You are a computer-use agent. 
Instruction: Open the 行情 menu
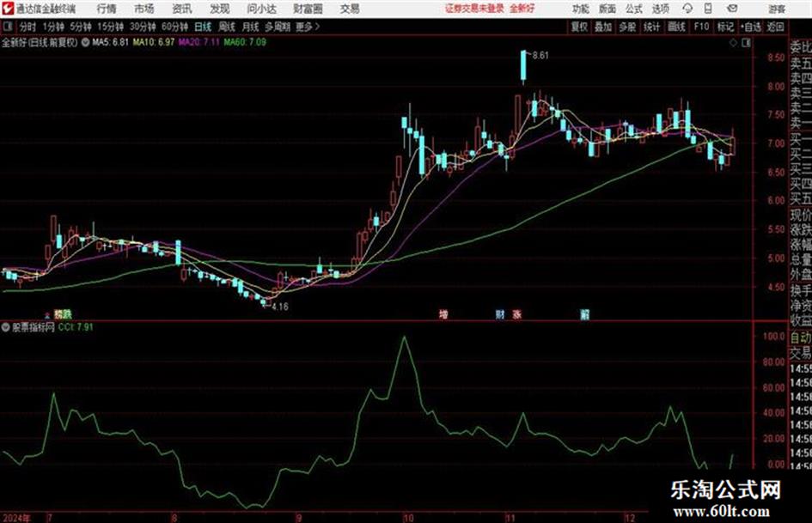(107, 9)
